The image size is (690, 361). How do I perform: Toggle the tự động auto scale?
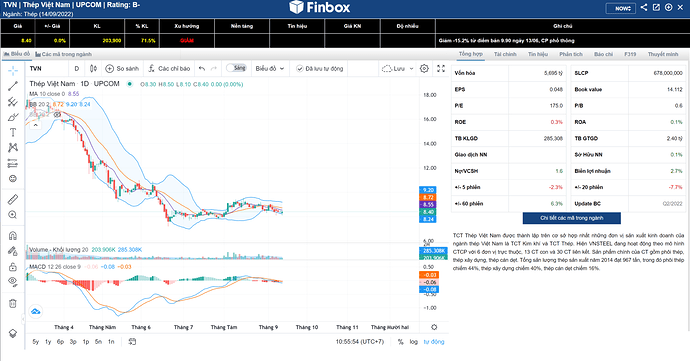point(434,342)
